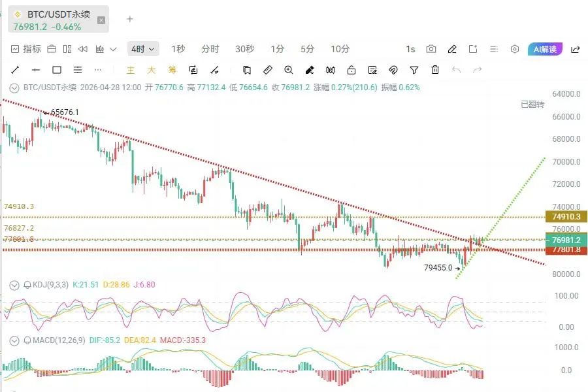Viewport: 588px width, 392px height.
Task: Open the multi-chart layout grid icon
Action: pyautogui.click(x=67, y=49)
